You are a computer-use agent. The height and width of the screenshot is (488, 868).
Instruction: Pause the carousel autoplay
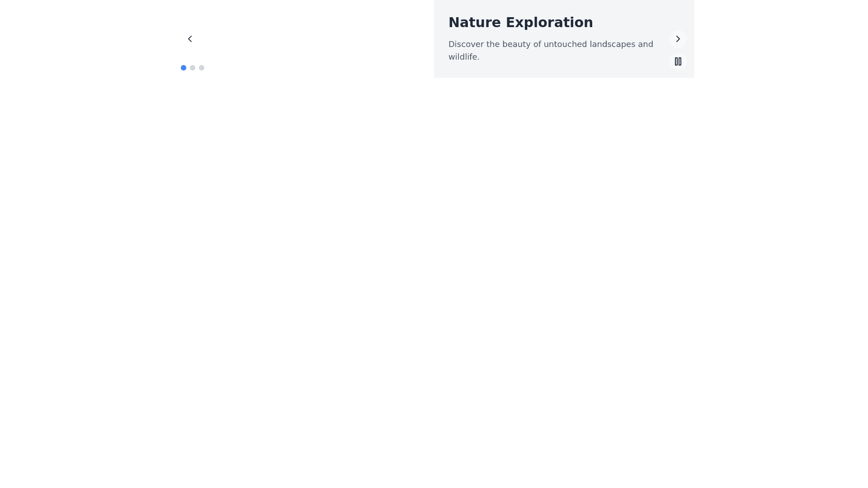pos(678,61)
